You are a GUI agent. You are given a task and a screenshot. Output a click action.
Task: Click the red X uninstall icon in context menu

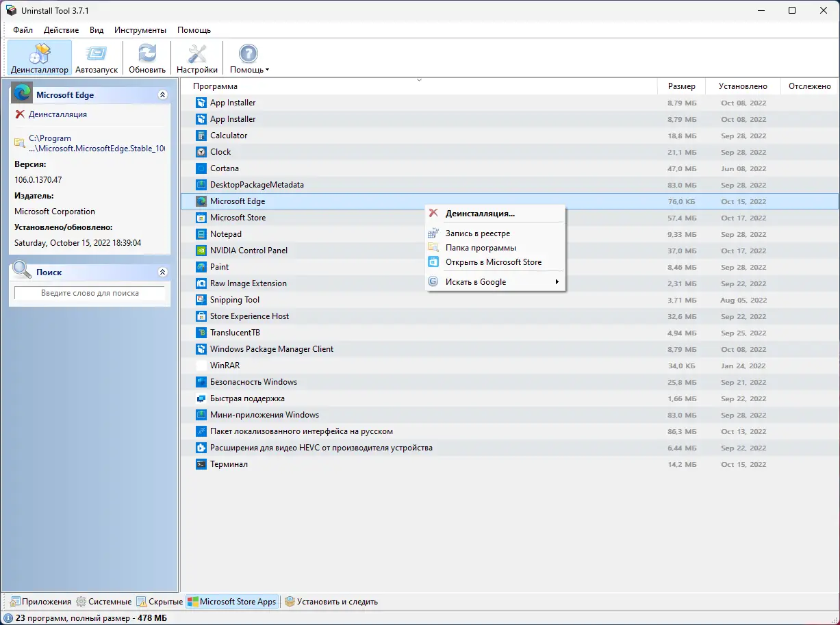[433, 213]
